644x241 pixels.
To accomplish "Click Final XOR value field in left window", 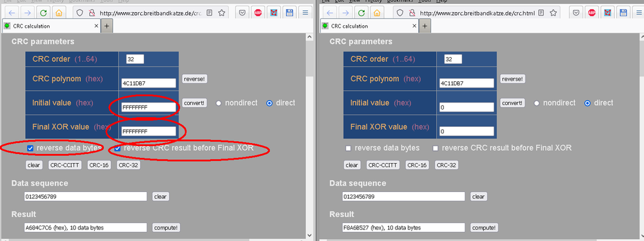I will pyautogui.click(x=148, y=131).
